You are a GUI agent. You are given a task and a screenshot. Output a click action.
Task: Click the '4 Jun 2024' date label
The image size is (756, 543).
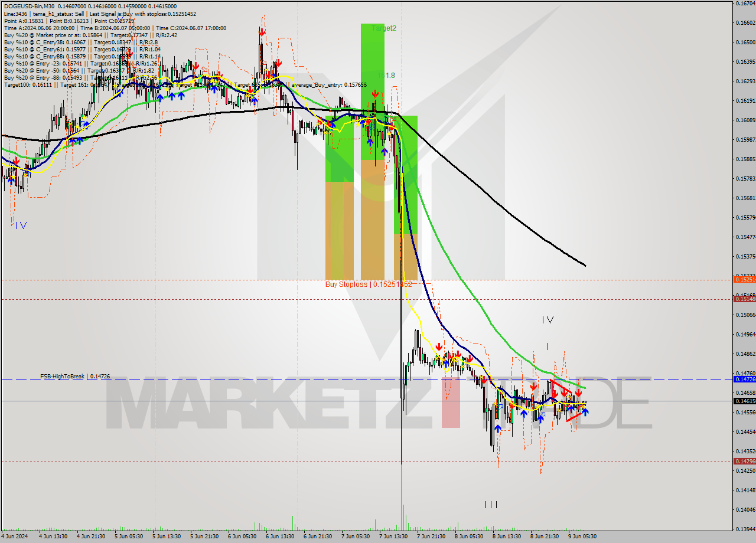point(14,537)
